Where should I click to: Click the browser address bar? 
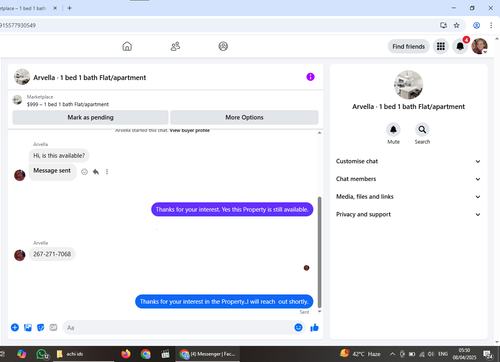[x=217, y=25]
